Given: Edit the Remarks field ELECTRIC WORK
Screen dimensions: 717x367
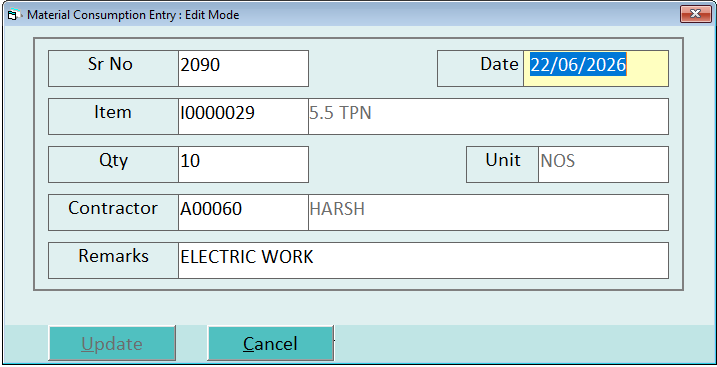Looking at the screenshot, I should coord(423,260).
